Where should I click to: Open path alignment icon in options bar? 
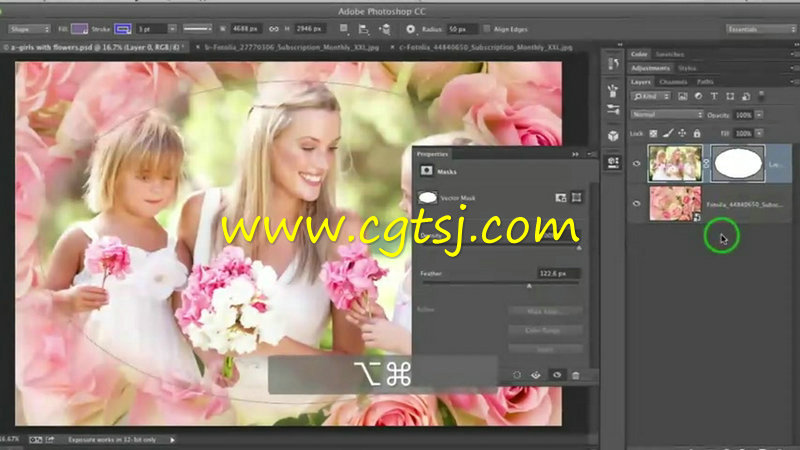tap(364, 30)
